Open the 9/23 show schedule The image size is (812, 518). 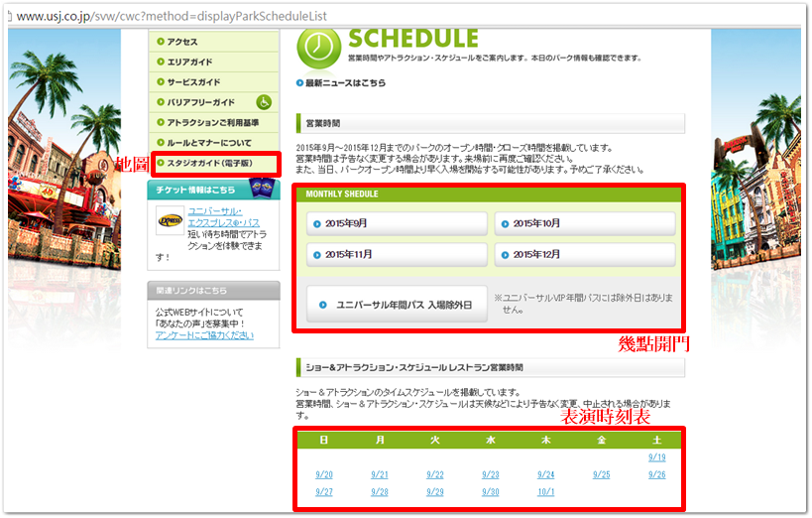[491, 474]
